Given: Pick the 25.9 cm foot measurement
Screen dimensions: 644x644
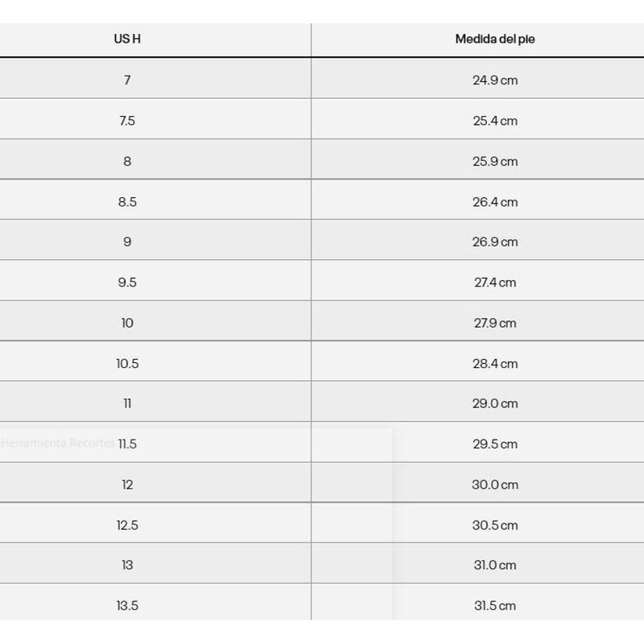Looking at the screenshot, I should pos(495,161).
